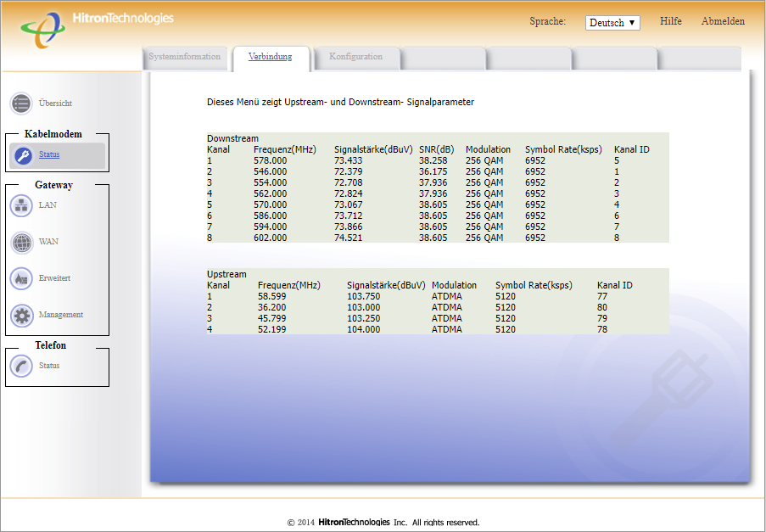The image size is (766, 532).
Task: Click the empty tab after Konfiguration
Action: [443, 58]
